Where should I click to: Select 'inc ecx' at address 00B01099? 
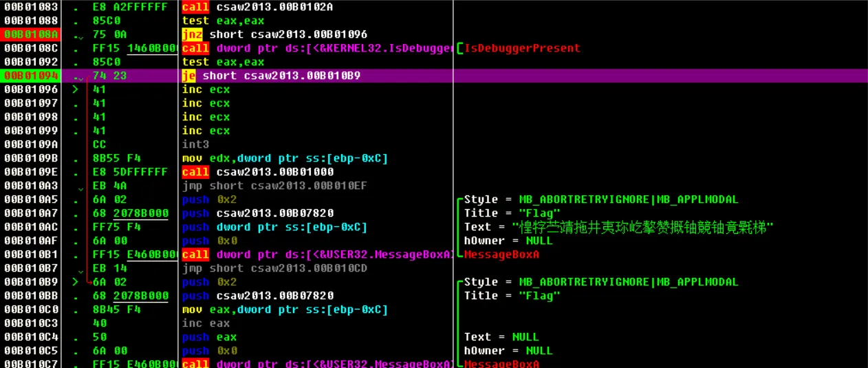coord(206,131)
